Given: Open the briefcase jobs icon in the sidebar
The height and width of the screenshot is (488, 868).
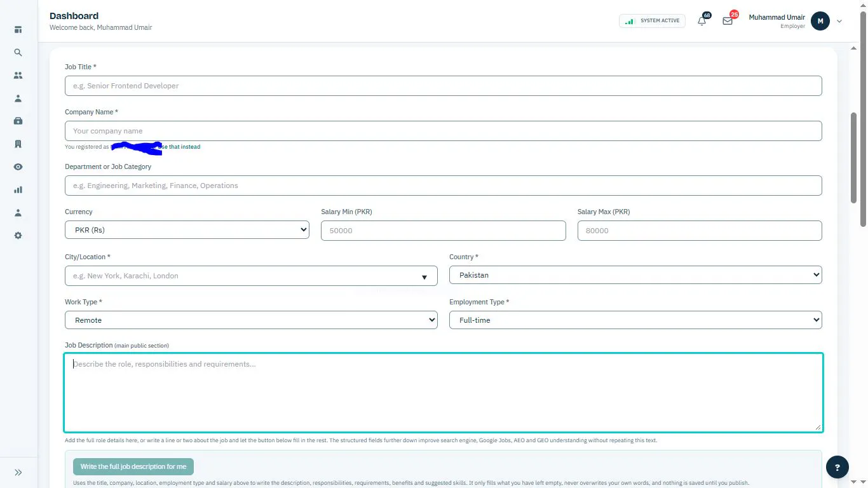Looking at the screenshot, I should point(18,121).
